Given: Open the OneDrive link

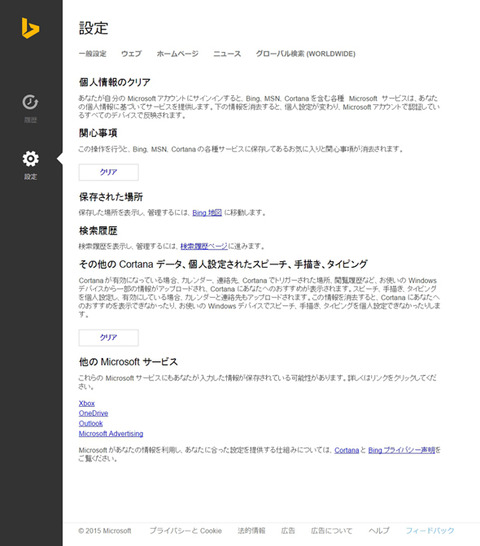Looking at the screenshot, I should tap(93, 413).
